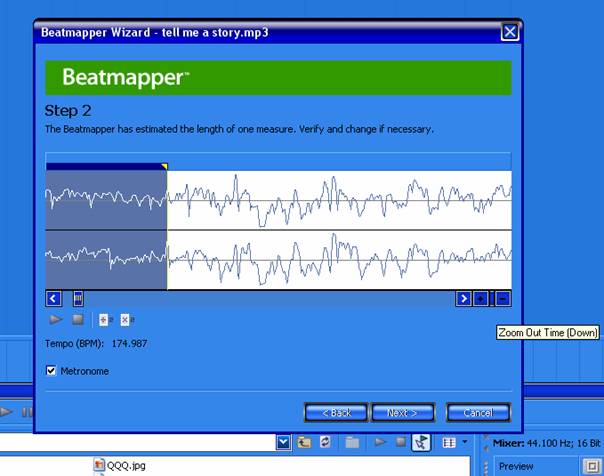Screen dimensions: 604x476
Task: Click the scrollbar right arrow under waveform
Action: (x=463, y=298)
